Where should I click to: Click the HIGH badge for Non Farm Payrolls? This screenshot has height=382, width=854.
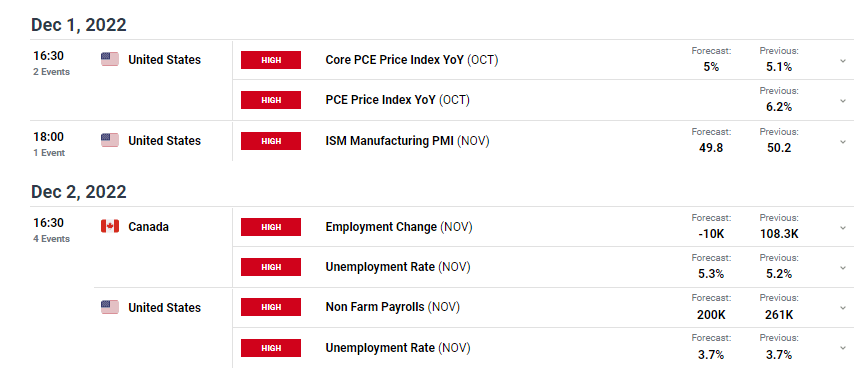271,307
